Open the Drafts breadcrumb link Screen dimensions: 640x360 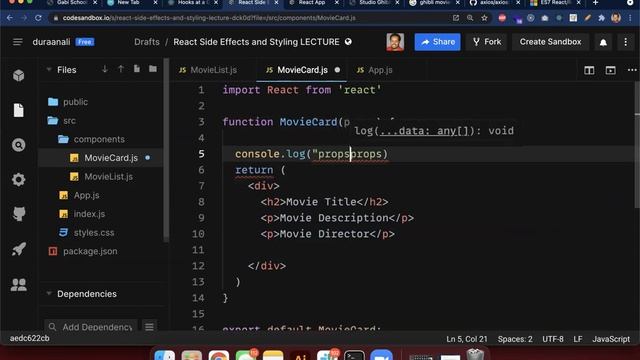[147, 42]
